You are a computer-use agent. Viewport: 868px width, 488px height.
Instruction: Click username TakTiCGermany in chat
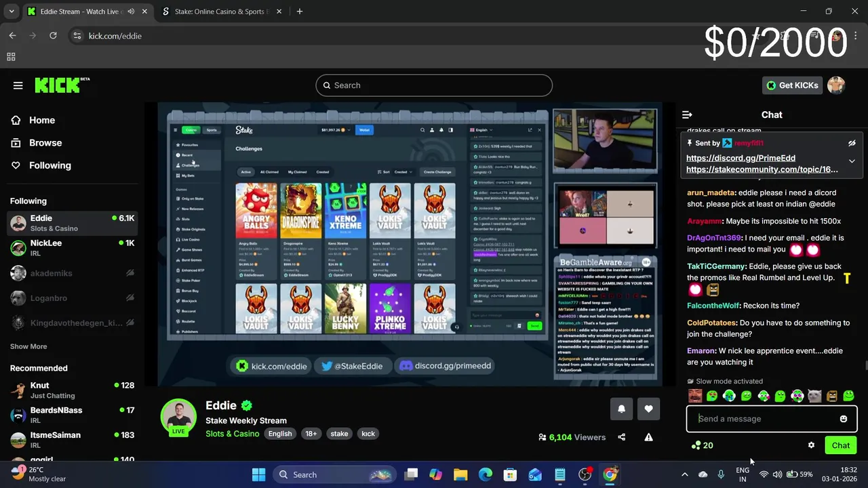click(x=716, y=266)
